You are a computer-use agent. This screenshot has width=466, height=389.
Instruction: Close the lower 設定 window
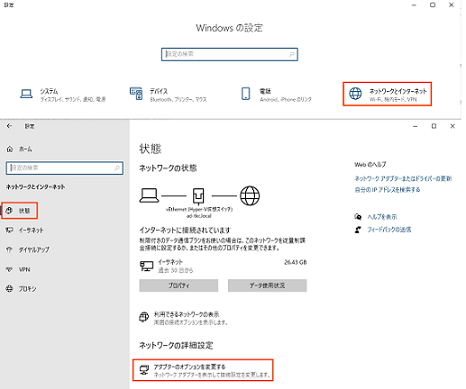coord(452,126)
